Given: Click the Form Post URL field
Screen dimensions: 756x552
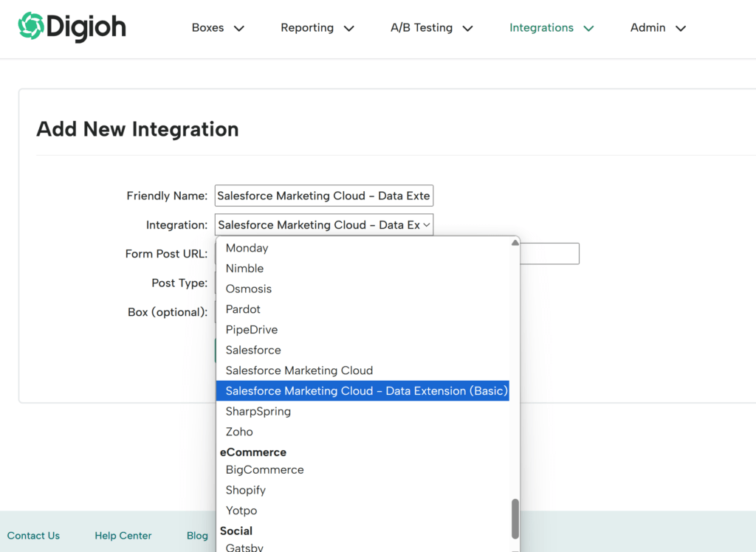Looking at the screenshot, I should tap(549, 254).
